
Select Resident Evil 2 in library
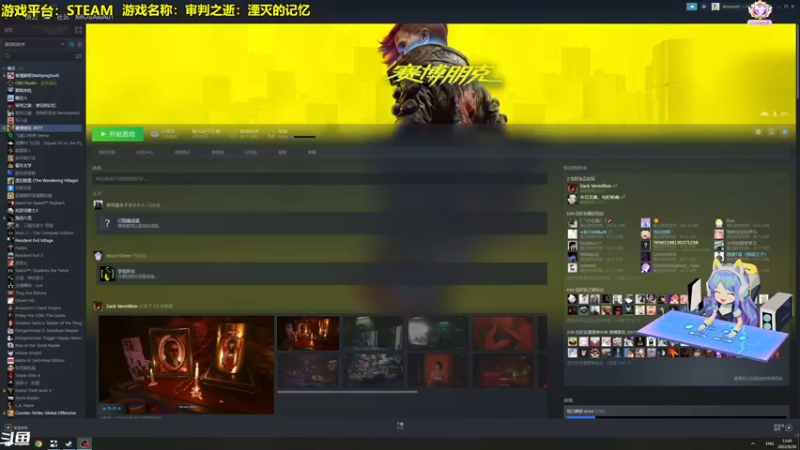pos(29,256)
